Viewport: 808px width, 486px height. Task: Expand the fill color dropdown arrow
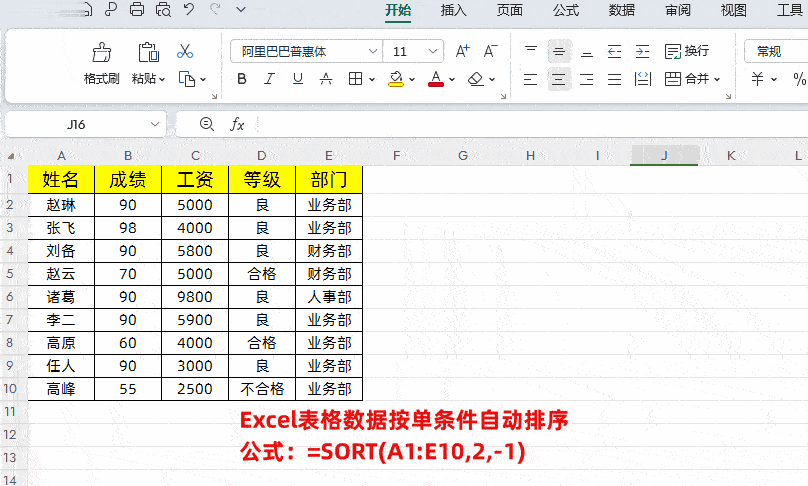tap(412, 79)
